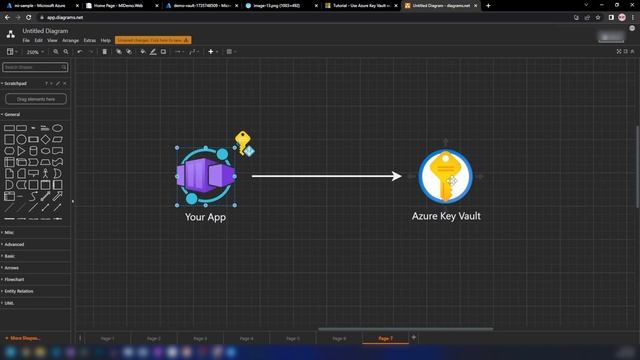Open the Extras menu
This screenshot has height=360, width=640.
[x=89, y=40]
